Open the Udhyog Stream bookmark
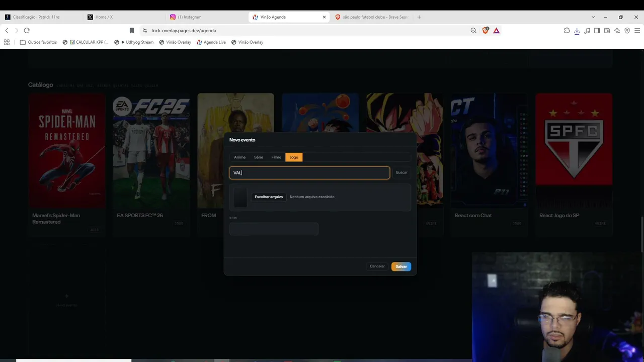644x362 pixels. pyautogui.click(x=134, y=42)
